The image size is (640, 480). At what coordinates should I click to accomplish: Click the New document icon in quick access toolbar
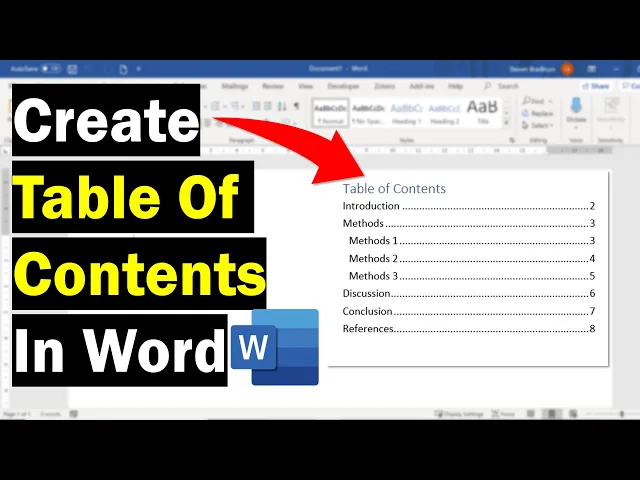123,69
